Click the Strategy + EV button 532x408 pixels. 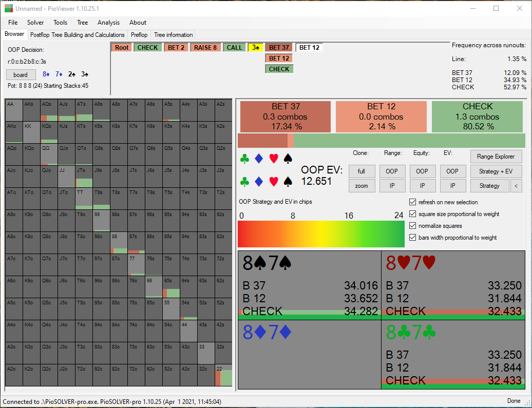click(x=496, y=171)
